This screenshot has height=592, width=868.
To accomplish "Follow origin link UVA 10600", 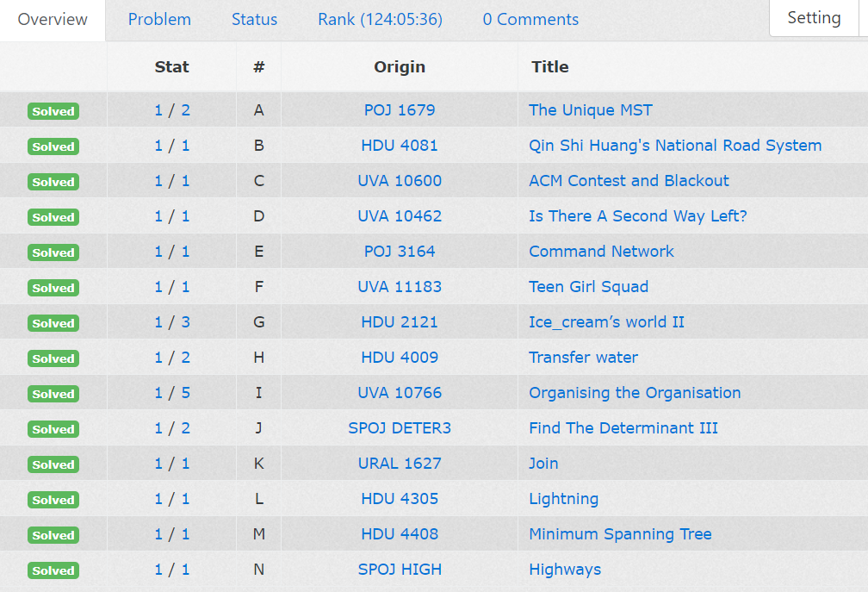I will [x=400, y=181].
